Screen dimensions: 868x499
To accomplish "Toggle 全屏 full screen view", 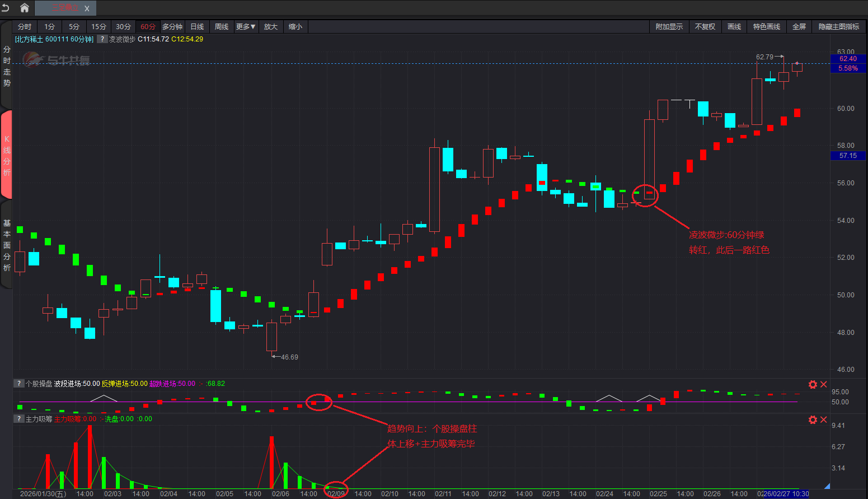I will (799, 27).
